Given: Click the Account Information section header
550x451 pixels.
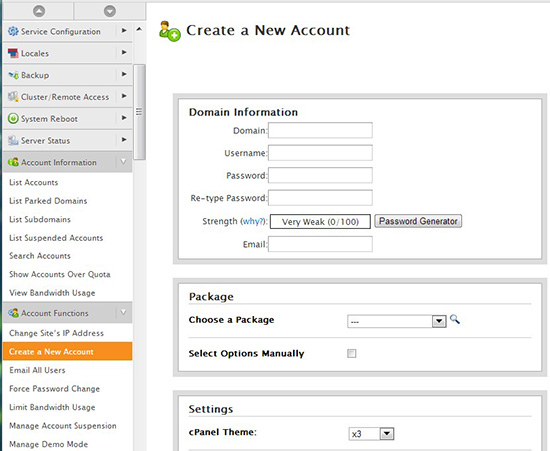Looking at the screenshot, I should (x=67, y=162).
